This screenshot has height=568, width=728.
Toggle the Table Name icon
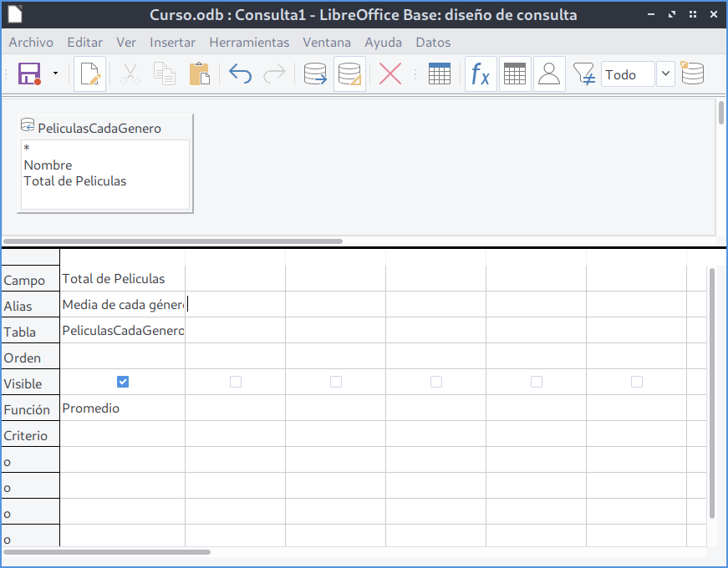tap(515, 74)
